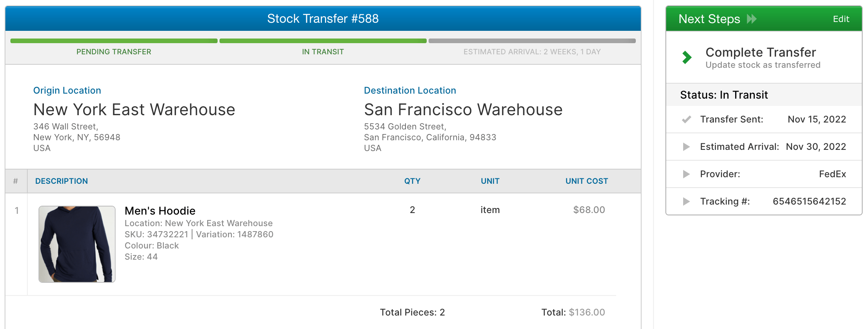This screenshot has height=329, width=868.
Task: Click the # column header
Action: pos(16,181)
